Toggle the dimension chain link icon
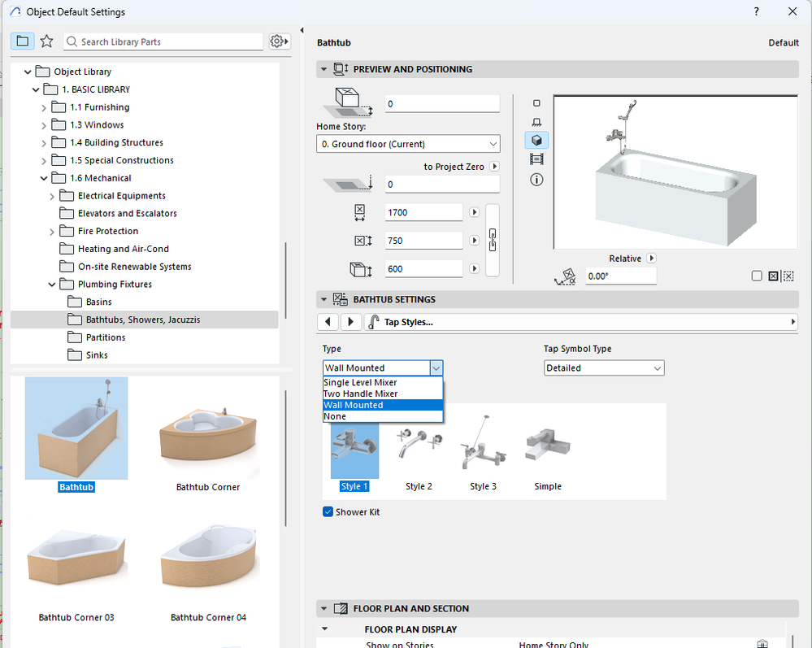This screenshot has width=812, height=648. pos(492,240)
